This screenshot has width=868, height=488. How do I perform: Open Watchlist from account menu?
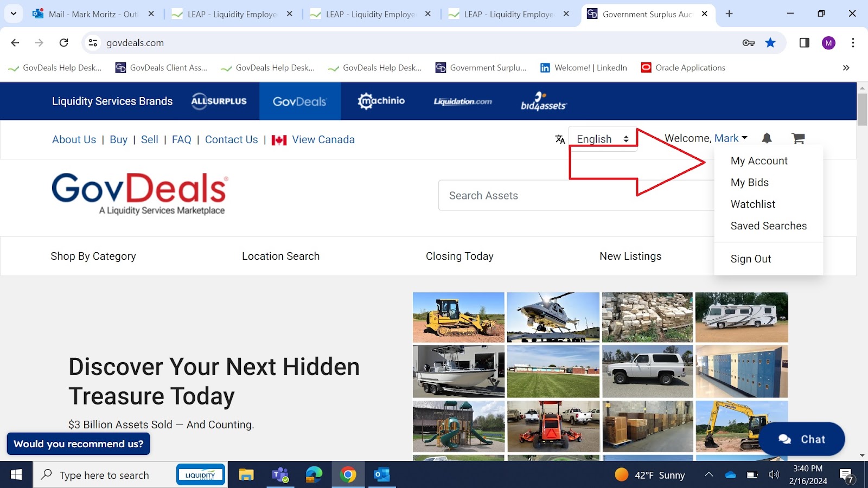(753, 204)
